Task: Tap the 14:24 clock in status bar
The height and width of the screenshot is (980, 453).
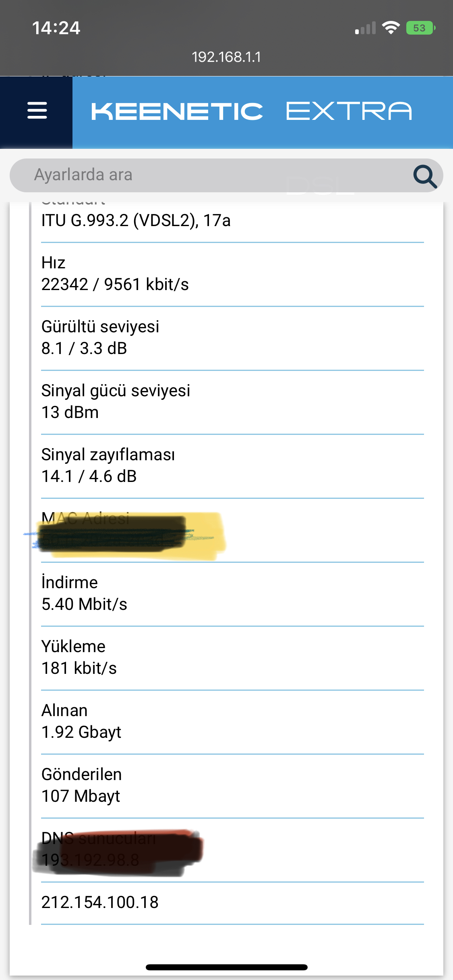Action: 56,28
